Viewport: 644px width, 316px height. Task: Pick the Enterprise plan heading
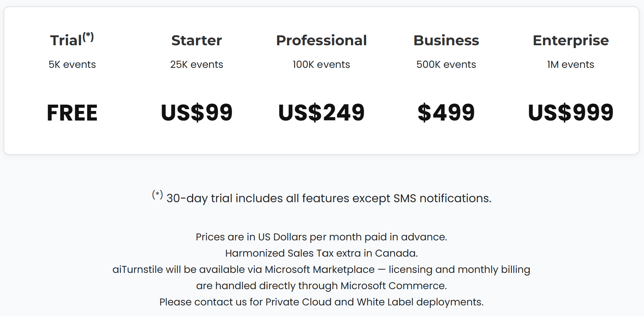click(571, 41)
